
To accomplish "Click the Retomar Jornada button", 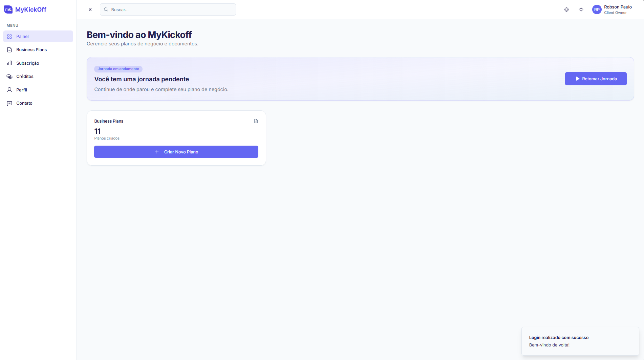I will coord(596,79).
